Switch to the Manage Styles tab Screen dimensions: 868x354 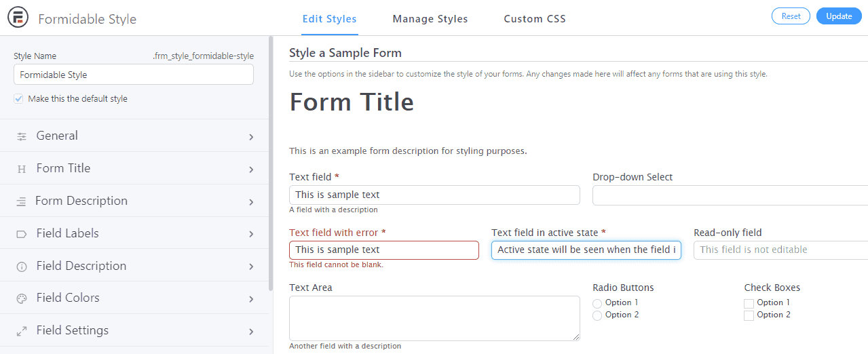point(430,19)
